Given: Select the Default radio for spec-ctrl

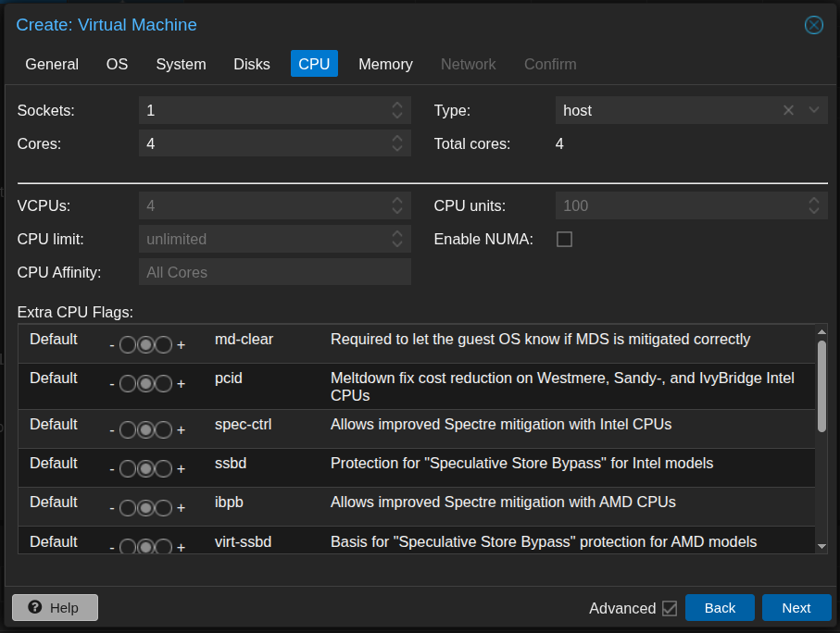Looking at the screenshot, I should click(145, 429).
